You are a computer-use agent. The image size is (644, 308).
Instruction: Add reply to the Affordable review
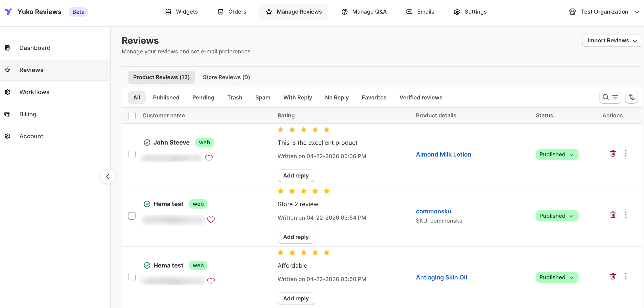tap(296, 298)
